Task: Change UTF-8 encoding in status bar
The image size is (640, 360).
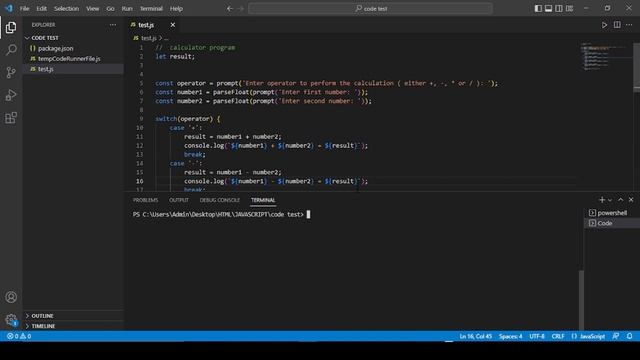Action: [537, 336]
